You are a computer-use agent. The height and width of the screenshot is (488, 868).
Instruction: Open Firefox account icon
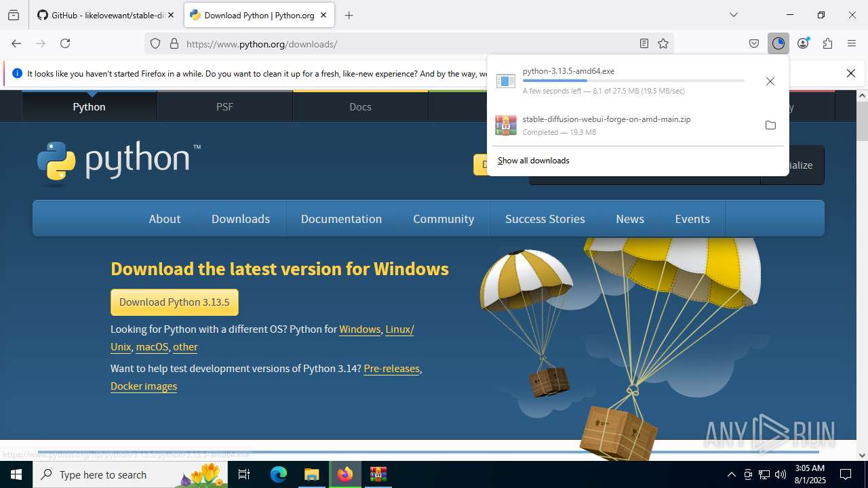803,43
